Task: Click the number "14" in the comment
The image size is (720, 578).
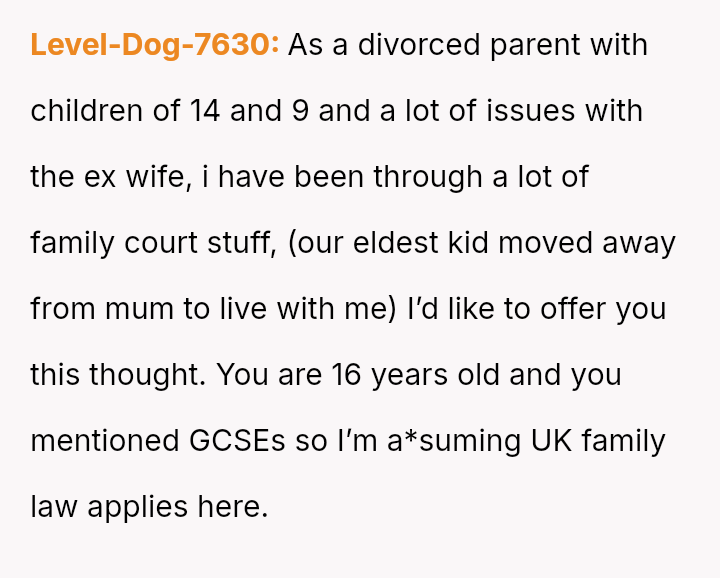Action: point(204,111)
